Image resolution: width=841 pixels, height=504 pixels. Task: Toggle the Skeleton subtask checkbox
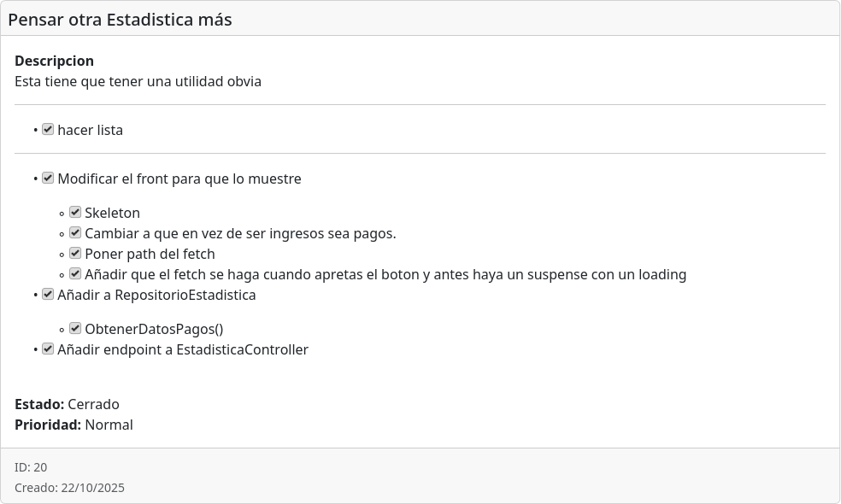(75, 212)
